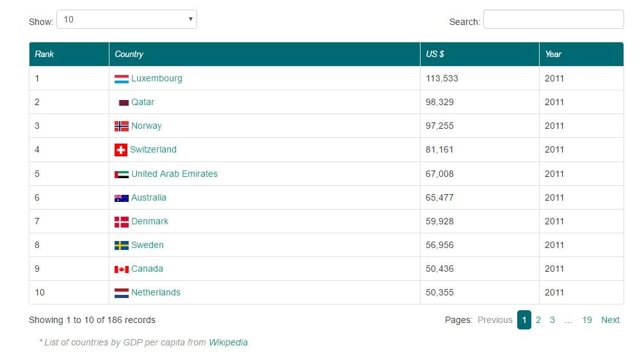This screenshot has height=357, width=644.
Task: Focus the Search input field
Action: click(553, 20)
